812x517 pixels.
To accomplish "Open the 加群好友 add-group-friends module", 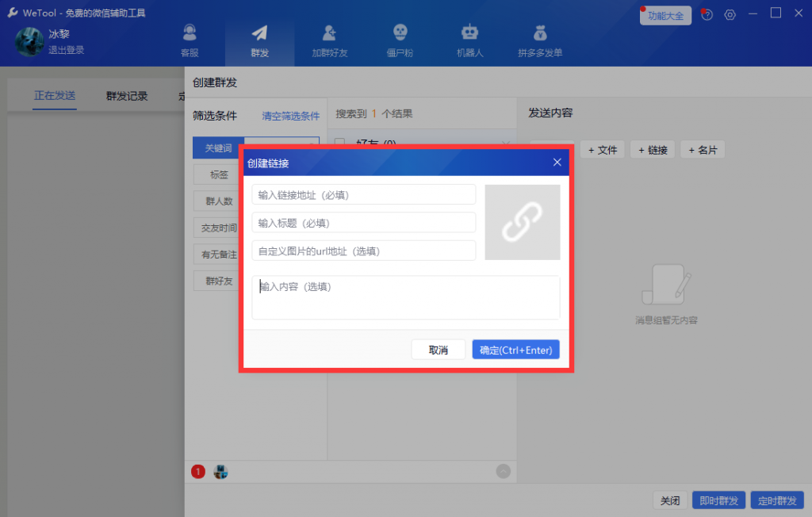I will 329,41.
